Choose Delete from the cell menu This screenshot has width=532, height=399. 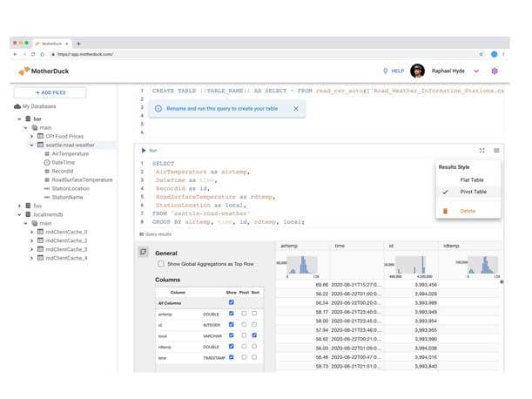[468, 211]
